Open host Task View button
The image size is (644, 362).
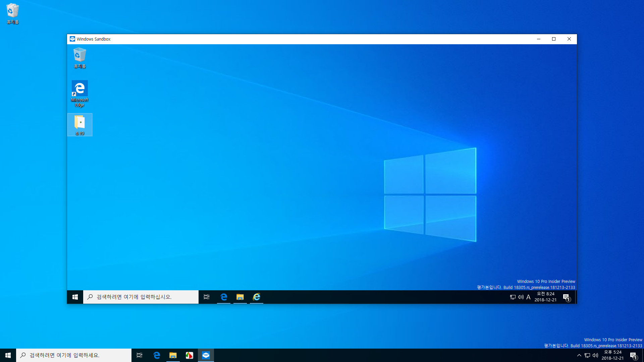(140, 355)
